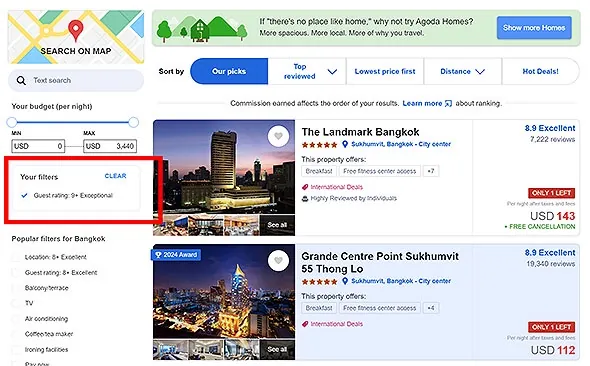Click location pin beside Landmark Bangkok's Sukhumvit address
The image size is (590, 366).
(x=345, y=144)
